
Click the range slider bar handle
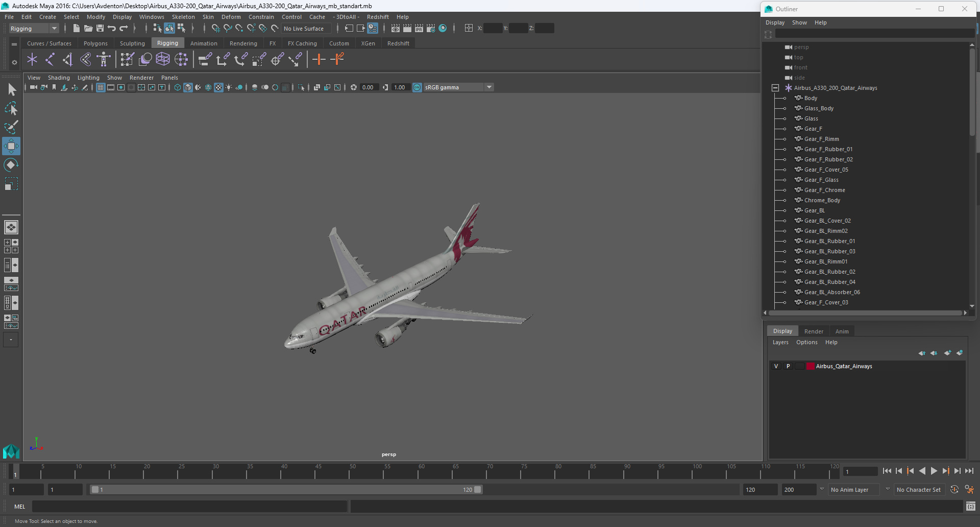[286, 490]
